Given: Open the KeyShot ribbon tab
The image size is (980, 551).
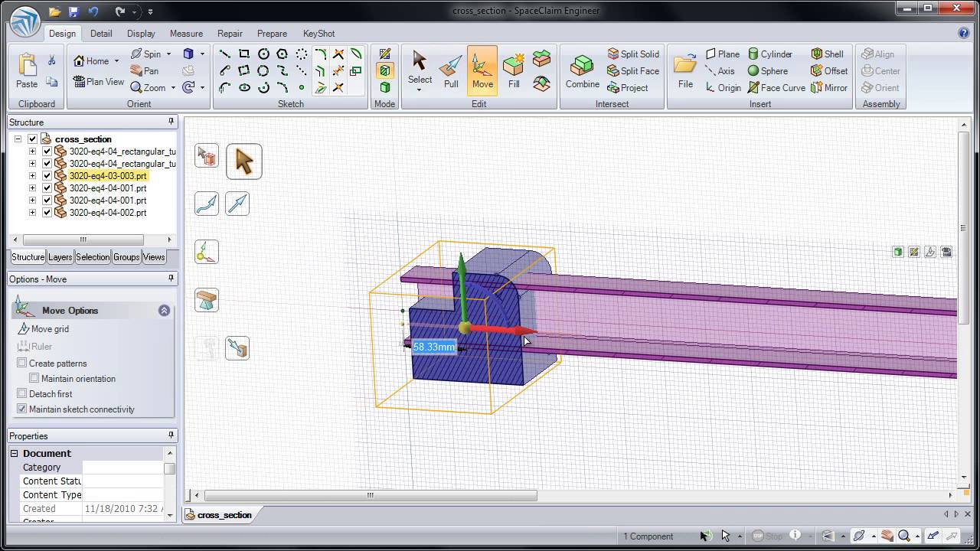Looking at the screenshot, I should coord(318,33).
